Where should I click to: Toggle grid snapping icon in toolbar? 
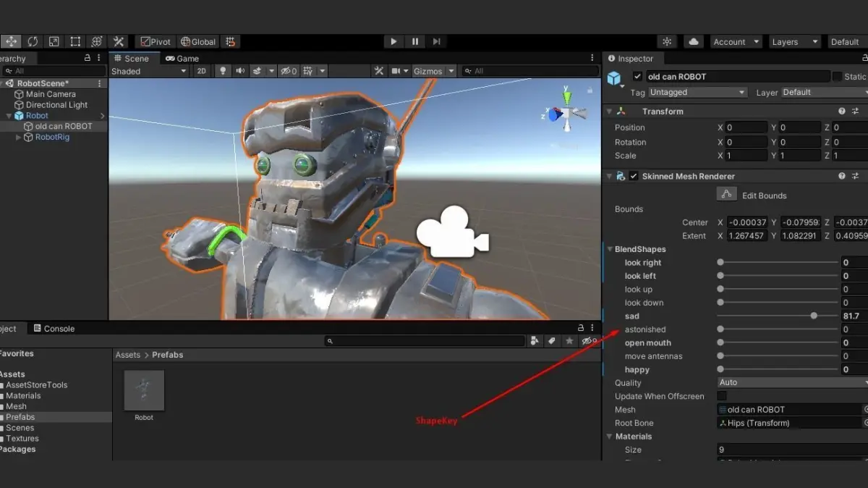(x=230, y=42)
